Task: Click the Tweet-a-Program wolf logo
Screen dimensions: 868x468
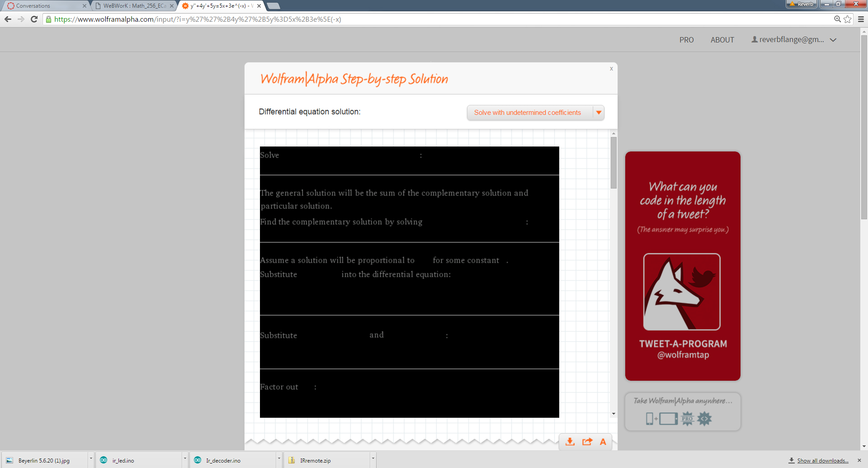Action: 682,292
